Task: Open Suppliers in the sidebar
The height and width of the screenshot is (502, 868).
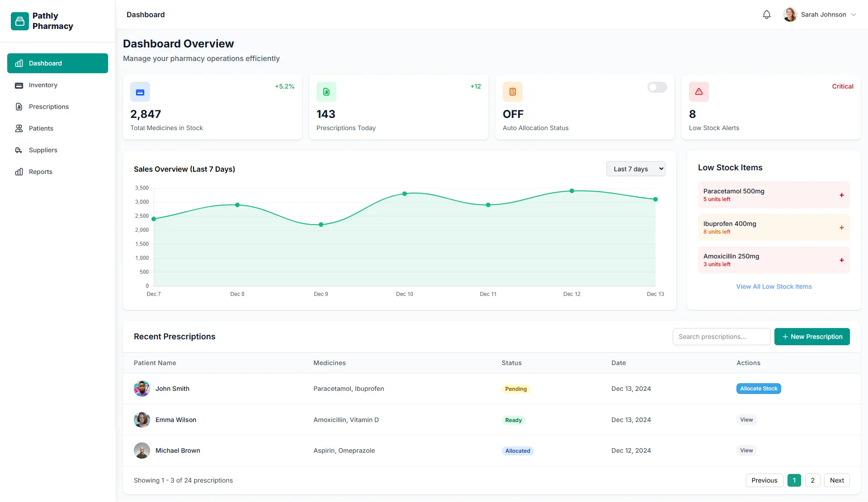Action: [57, 150]
